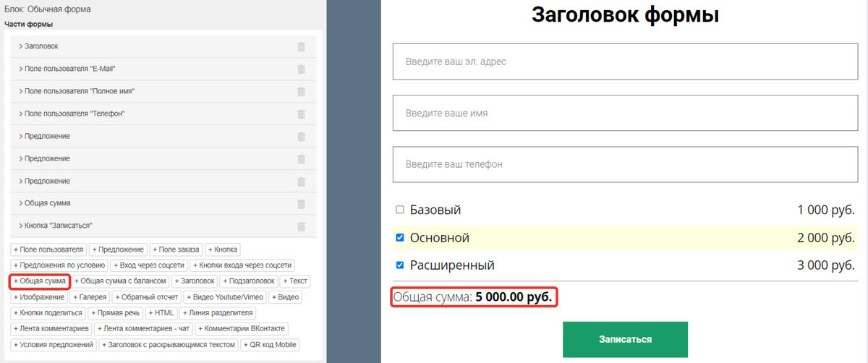The image size is (868, 363).
Task: Trash the Кнопка "Записаться" row
Action: tap(301, 226)
